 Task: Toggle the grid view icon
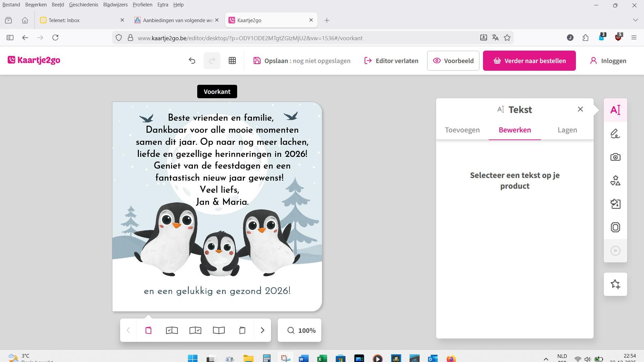[x=232, y=61]
